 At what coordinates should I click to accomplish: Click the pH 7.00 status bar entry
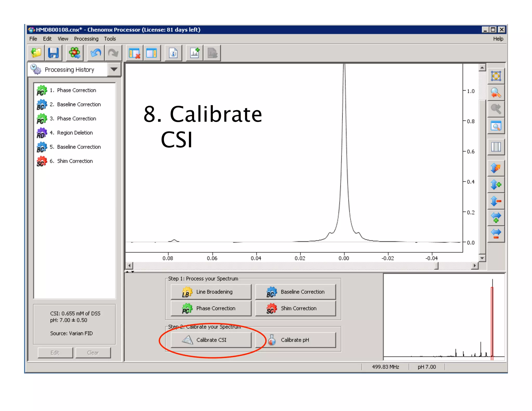[427, 367]
